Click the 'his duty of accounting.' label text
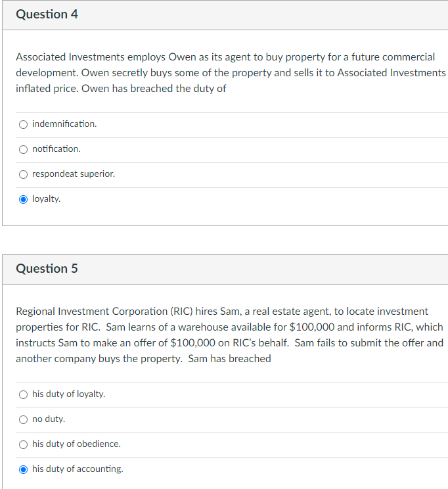 pos(78,469)
